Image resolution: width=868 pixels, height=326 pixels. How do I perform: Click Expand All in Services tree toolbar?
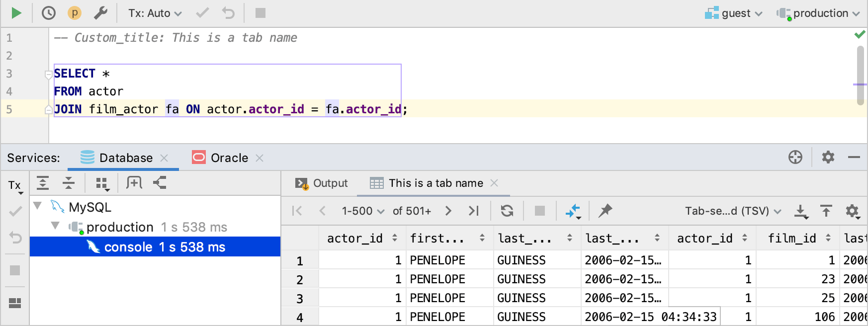pos(43,183)
